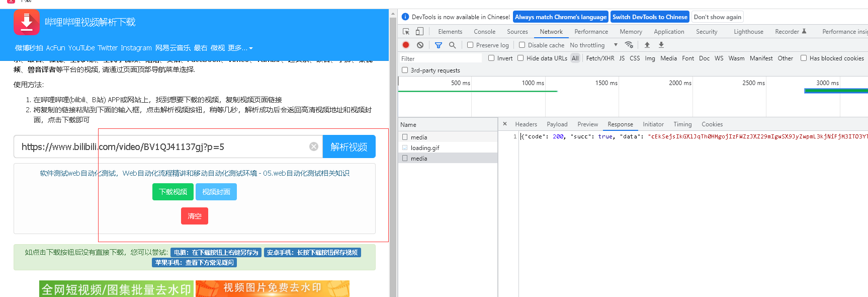The height and width of the screenshot is (297, 868).
Task: Check Has blocked cookies option
Action: tap(804, 58)
